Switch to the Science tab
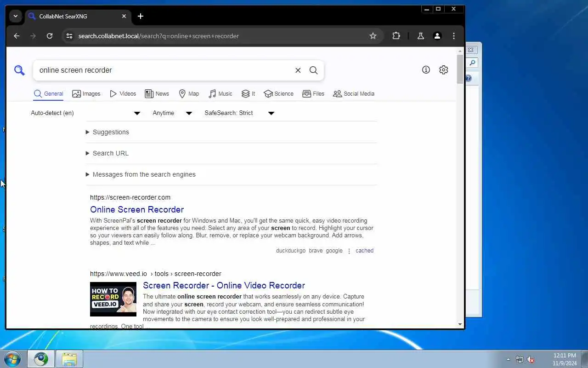The height and width of the screenshot is (368, 588). 278,93
